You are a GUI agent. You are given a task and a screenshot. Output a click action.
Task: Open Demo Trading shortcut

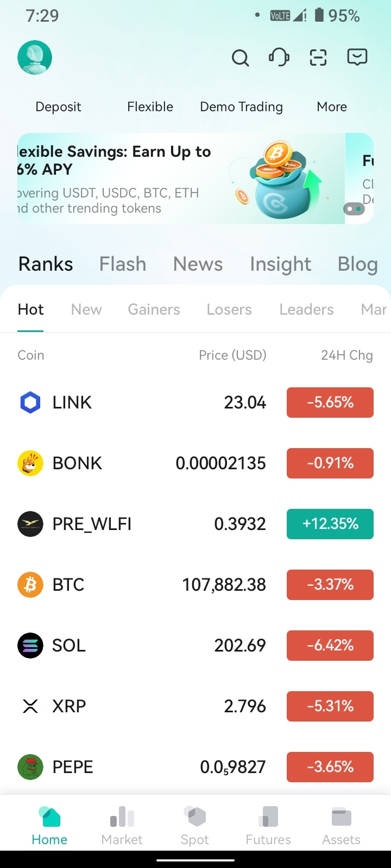click(x=242, y=107)
